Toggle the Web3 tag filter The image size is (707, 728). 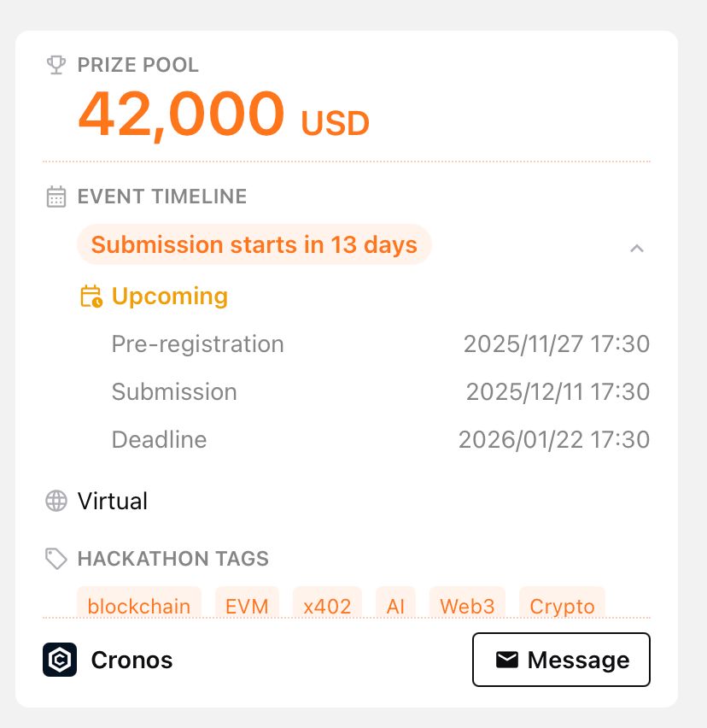point(467,606)
